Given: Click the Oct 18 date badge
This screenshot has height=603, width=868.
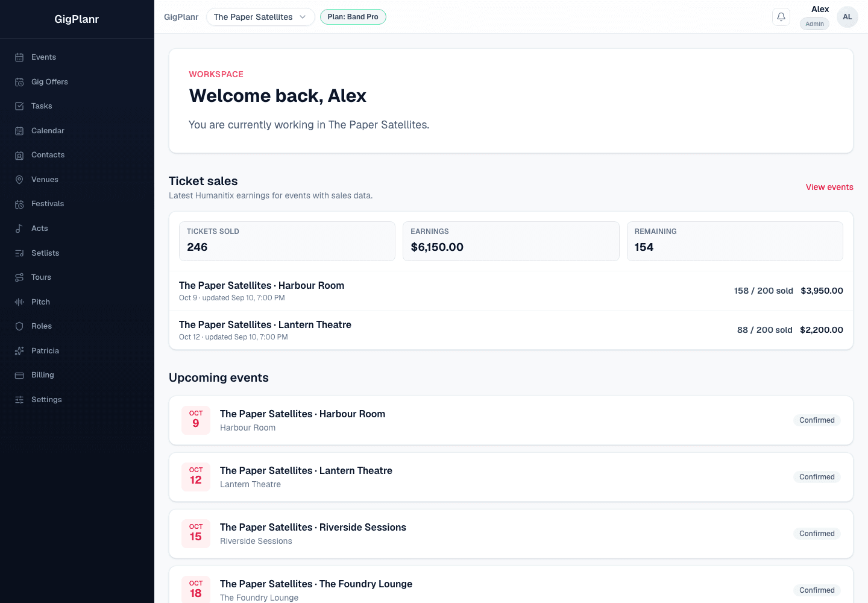Looking at the screenshot, I should (x=196, y=589).
